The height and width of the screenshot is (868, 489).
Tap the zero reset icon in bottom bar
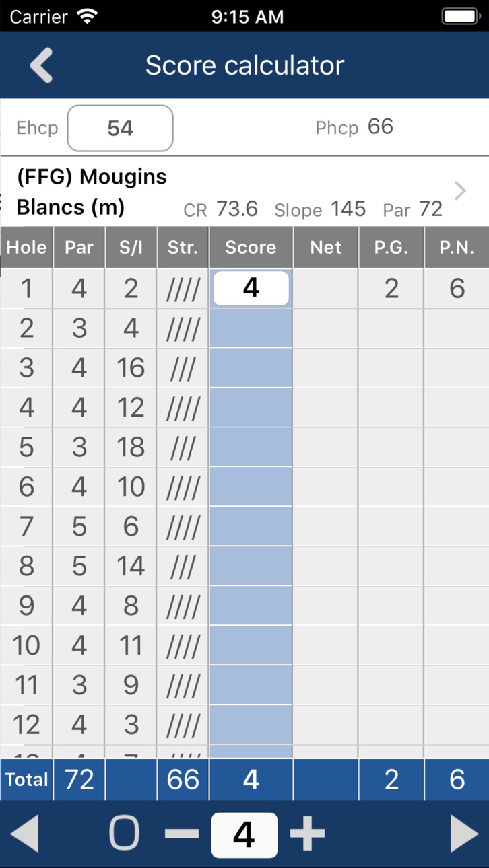124,834
